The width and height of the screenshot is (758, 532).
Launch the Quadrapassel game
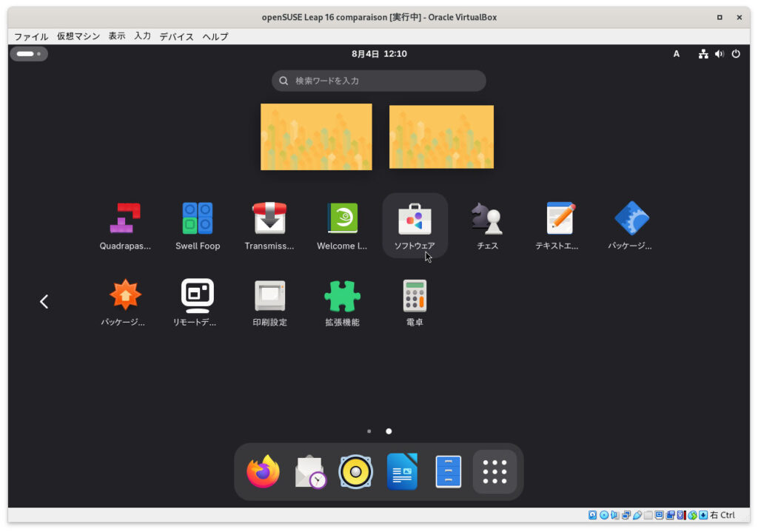pyautogui.click(x=125, y=226)
